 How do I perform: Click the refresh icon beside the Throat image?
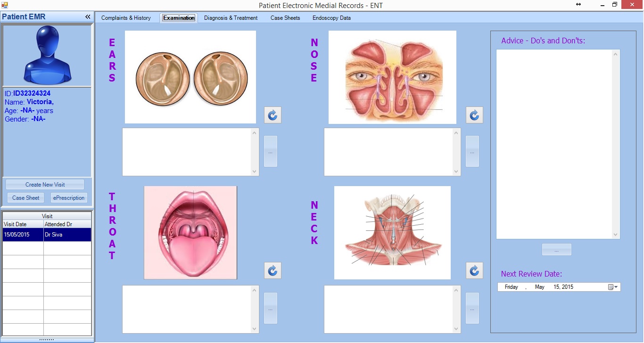[x=272, y=270]
